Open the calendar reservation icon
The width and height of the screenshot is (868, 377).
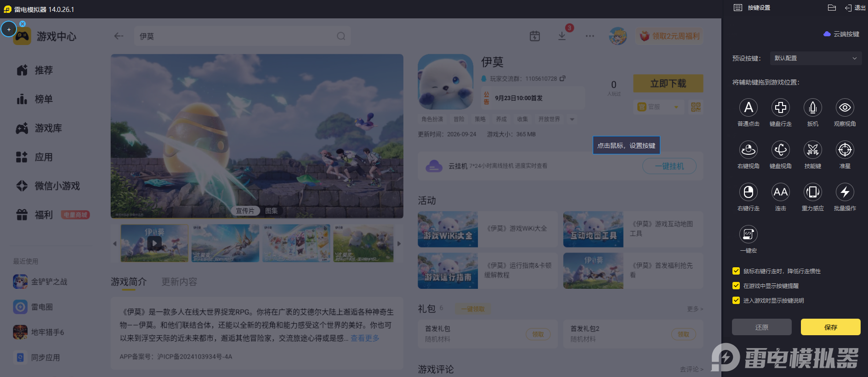coord(535,36)
